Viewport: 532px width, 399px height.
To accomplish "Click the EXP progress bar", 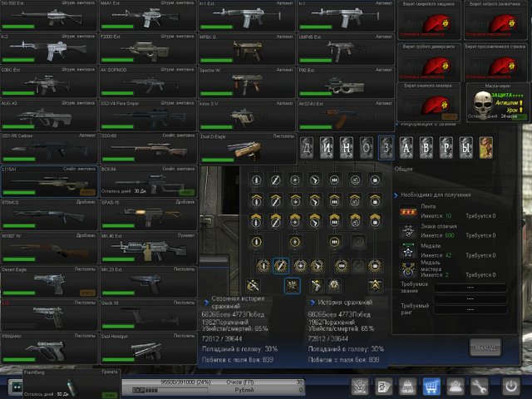I will (x=170, y=390).
